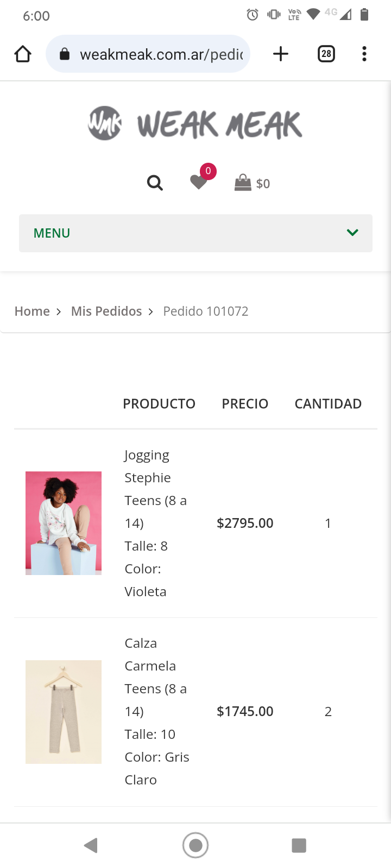Open the wishlist heart icon

(199, 182)
